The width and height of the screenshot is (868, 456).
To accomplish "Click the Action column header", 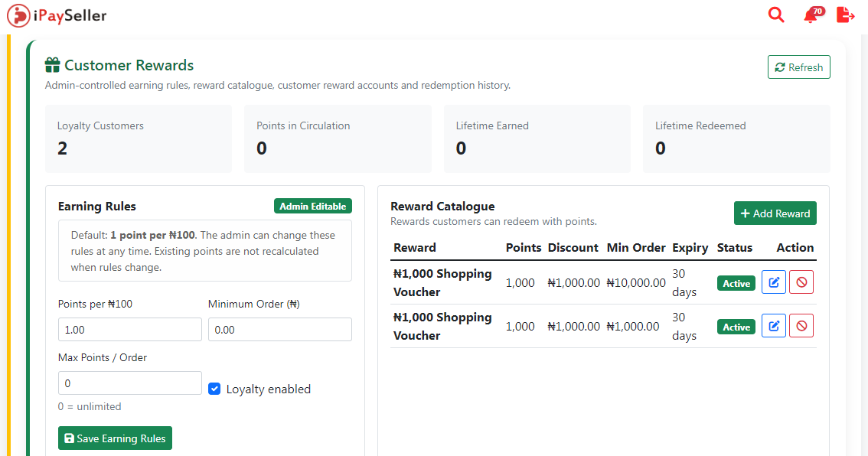I will click(x=795, y=247).
